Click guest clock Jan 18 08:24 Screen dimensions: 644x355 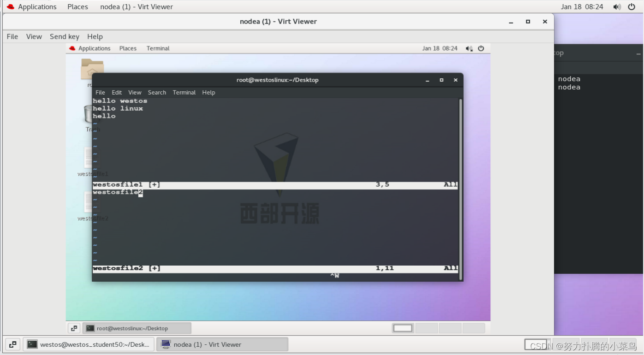pyautogui.click(x=440, y=48)
